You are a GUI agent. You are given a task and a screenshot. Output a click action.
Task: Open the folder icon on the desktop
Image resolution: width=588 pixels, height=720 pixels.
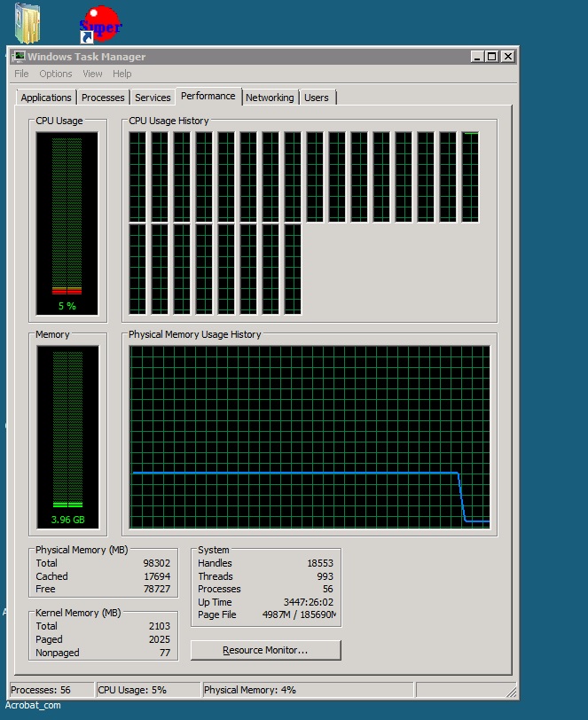click(x=28, y=24)
